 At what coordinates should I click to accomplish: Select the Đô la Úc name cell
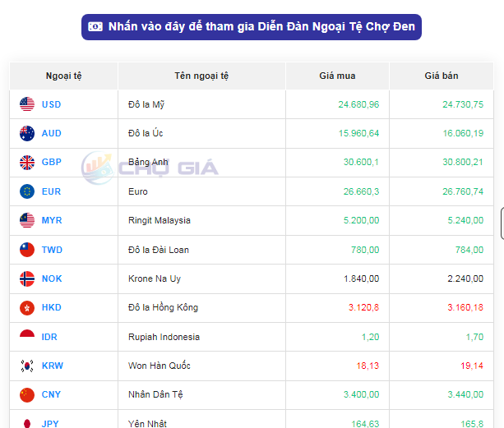pos(201,133)
